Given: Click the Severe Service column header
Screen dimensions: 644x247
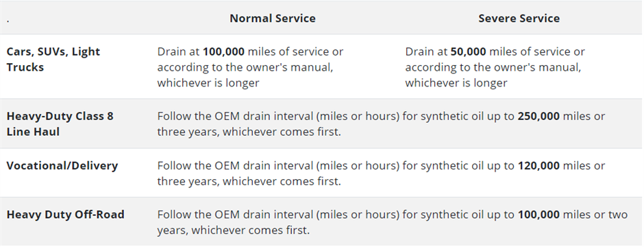Looking at the screenshot, I should 519,19.
